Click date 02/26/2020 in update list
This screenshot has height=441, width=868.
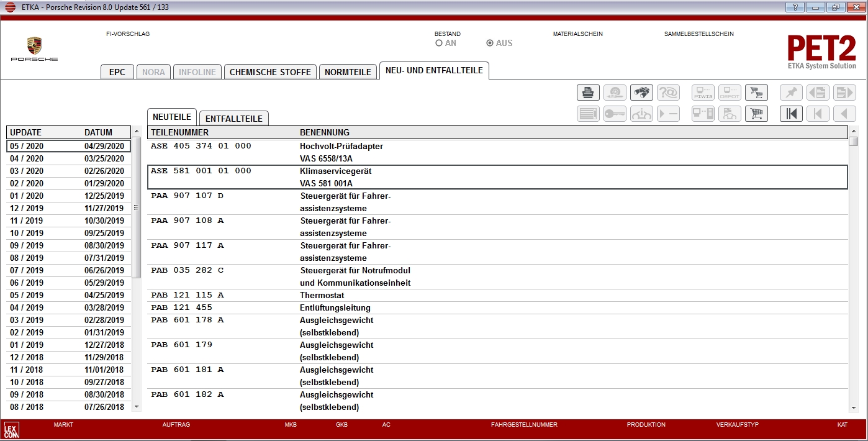coord(104,171)
